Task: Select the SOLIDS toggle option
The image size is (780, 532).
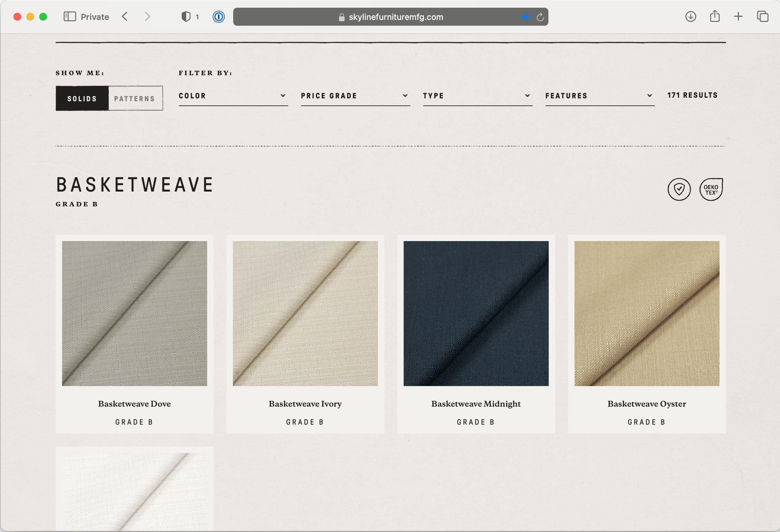Action: pos(82,98)
